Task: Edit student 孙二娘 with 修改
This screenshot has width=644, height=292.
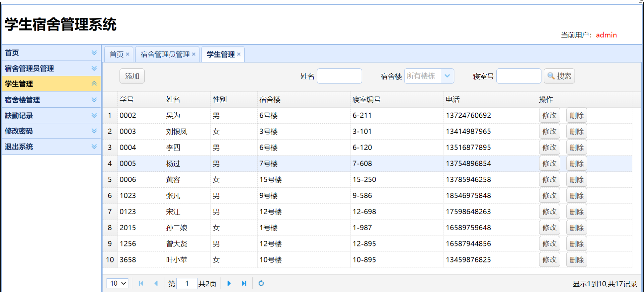Action: (x=549, y=228)
